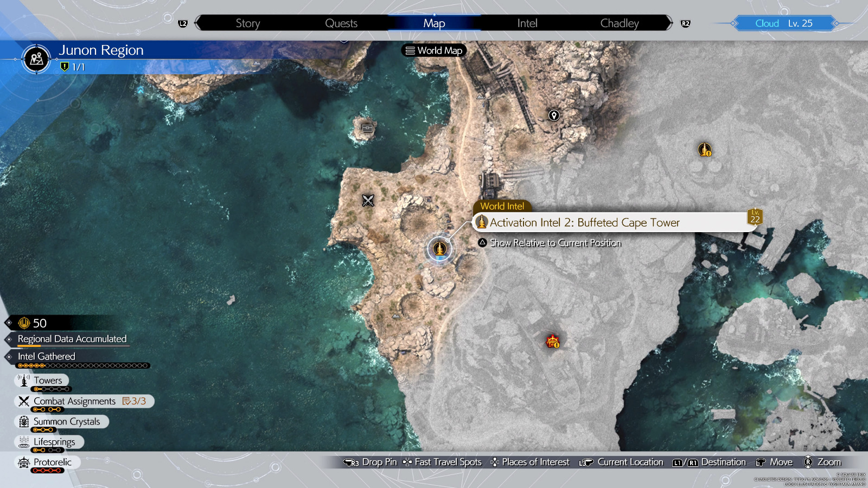Switch to the Chadley tab
The height and width of the screenshot is (488, 868).
(619, 23)
